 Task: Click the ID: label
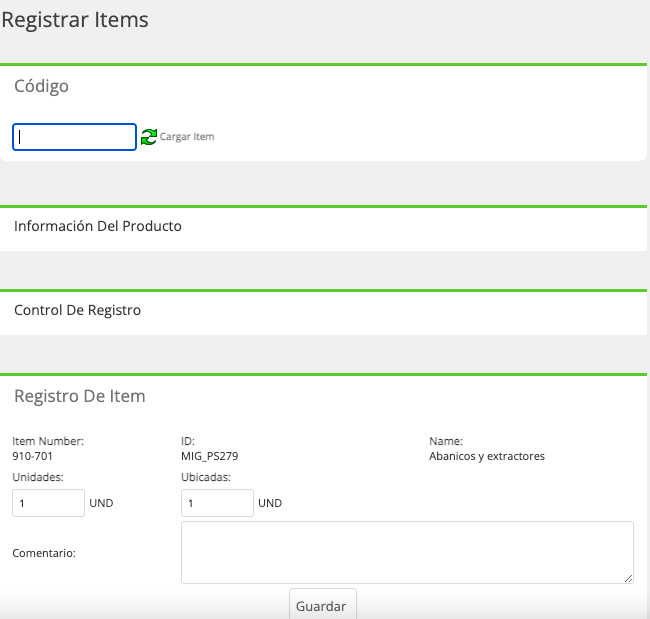[188, 441]
